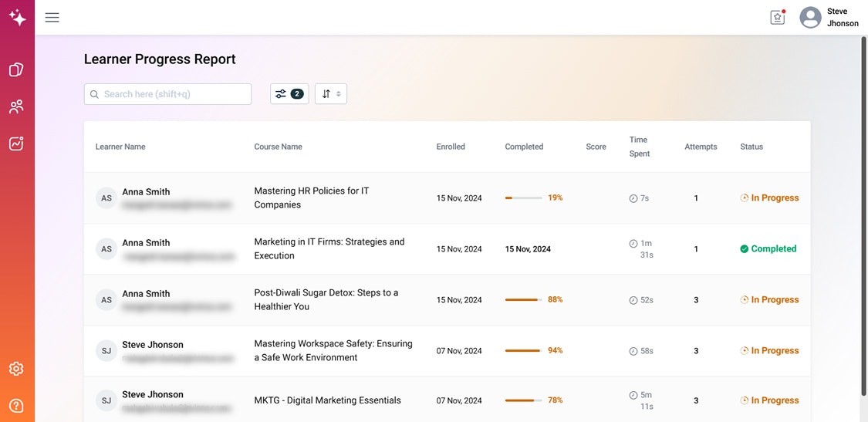Click the 94% progress bar

click(x=523, y=350)
